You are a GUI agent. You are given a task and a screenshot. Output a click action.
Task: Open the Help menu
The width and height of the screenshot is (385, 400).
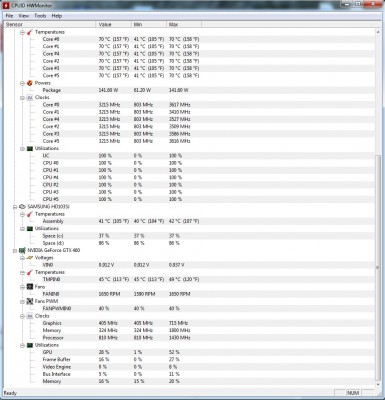(57, 16)
